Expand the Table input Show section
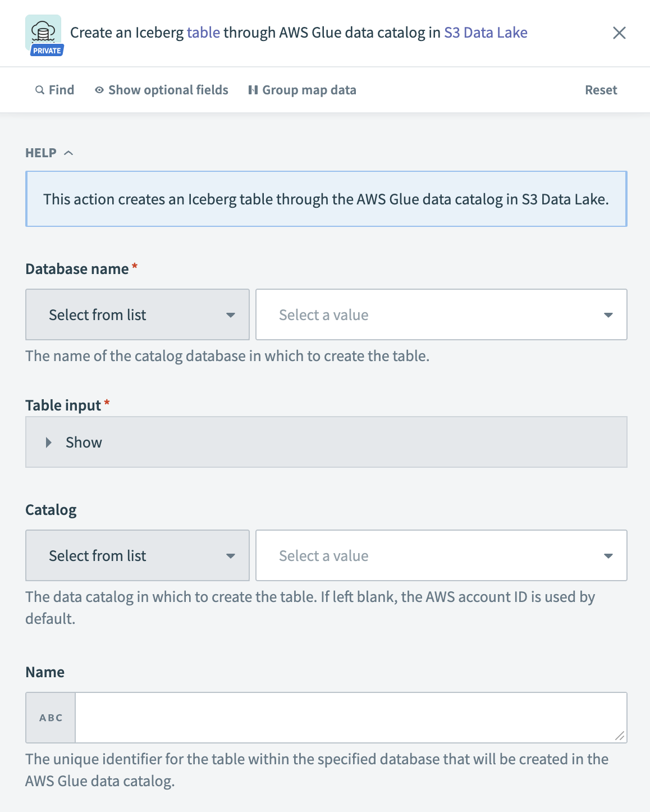Viewport: 650px width, 812px height. (83, 442)
